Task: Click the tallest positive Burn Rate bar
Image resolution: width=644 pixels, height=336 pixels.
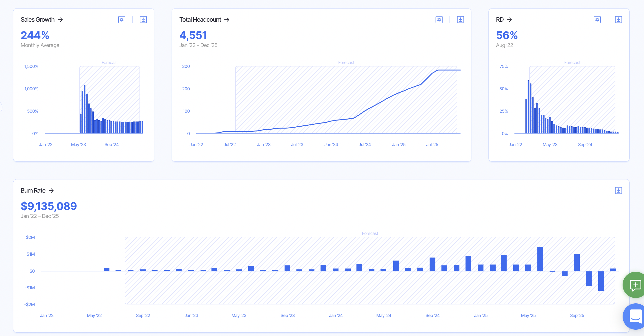Action: pyautogui.click(x=540, y=259)
